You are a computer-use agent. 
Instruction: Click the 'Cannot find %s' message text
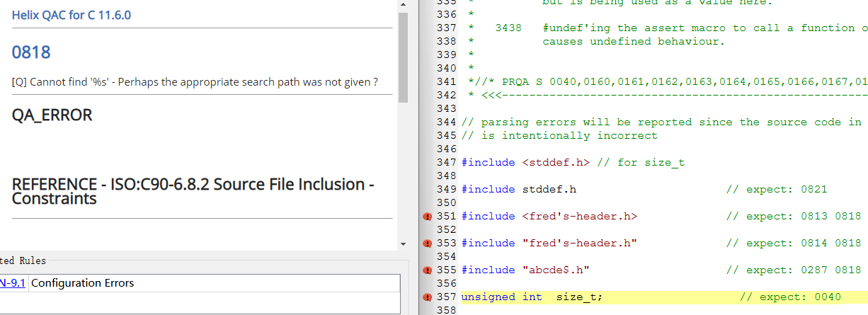tap(195, 82)
